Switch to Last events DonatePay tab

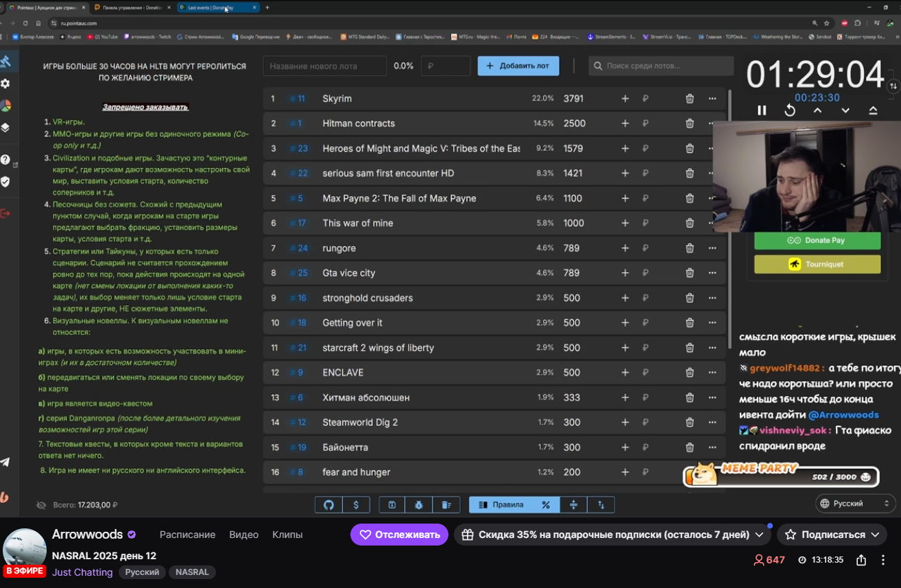click(218, 8)
